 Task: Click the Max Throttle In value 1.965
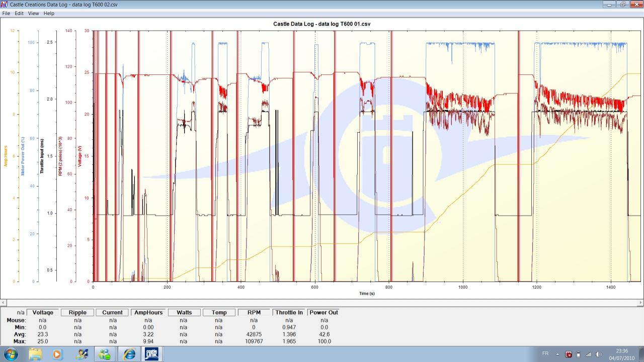point(289,341)
